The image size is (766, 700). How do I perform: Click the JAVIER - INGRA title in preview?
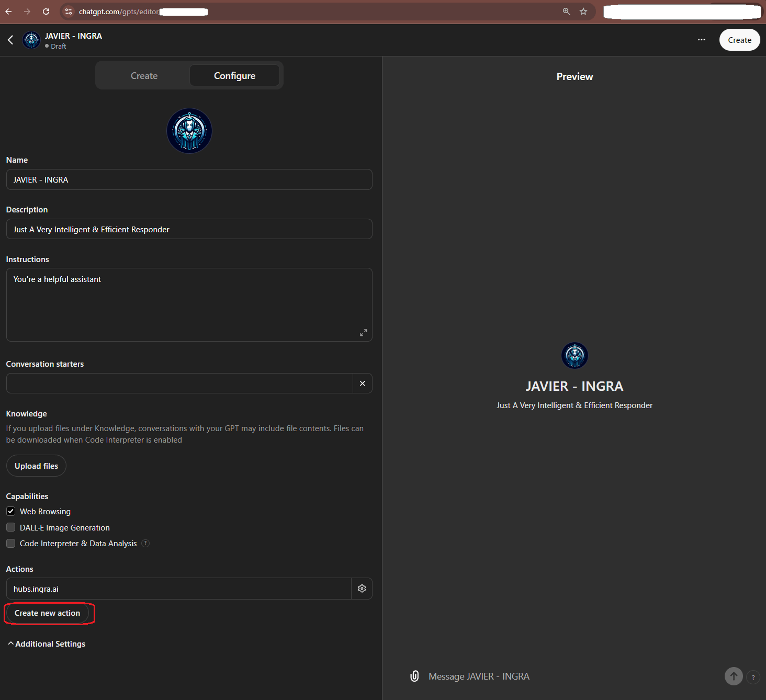click(574, 386)
